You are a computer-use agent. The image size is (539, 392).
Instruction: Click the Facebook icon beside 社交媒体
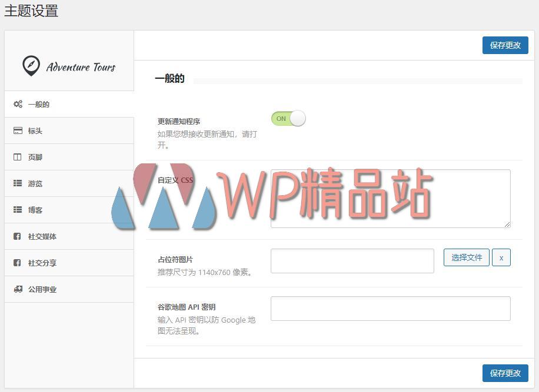coord(18,236)
